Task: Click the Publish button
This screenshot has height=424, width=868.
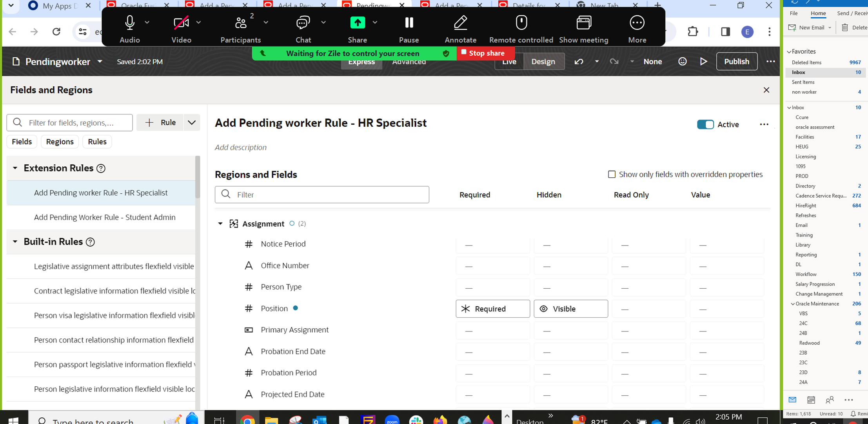Action: [737, 62]
